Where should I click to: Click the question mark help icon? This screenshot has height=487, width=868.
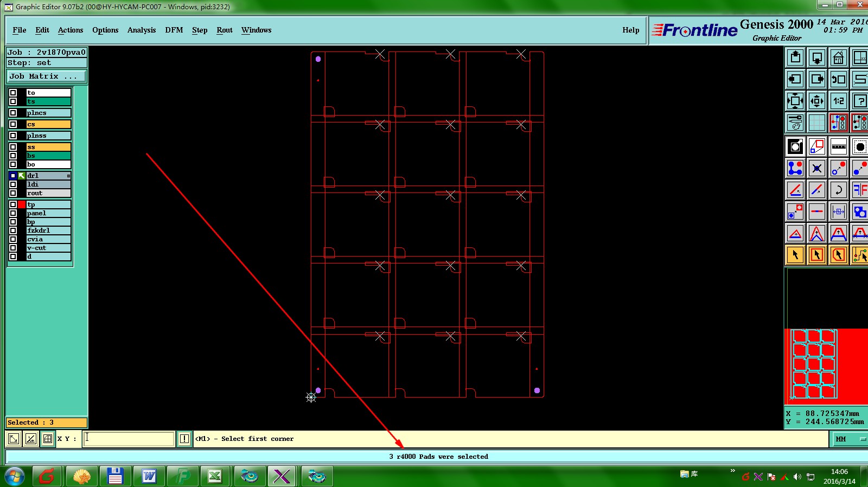[860, 100]
